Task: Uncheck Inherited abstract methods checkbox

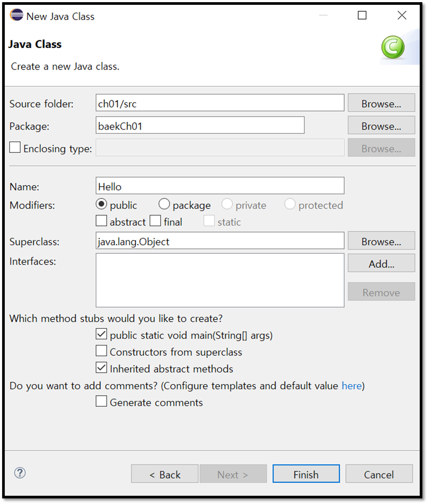Action: pos(101,368)
